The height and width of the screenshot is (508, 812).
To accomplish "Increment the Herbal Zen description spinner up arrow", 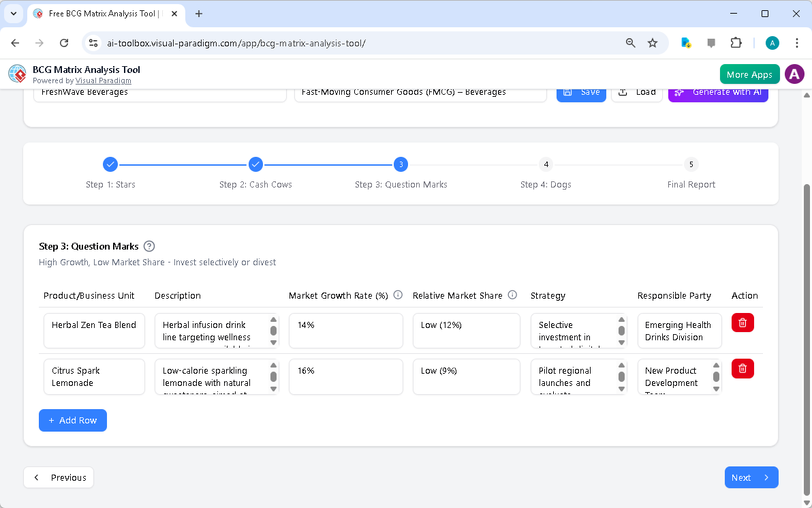I will click(x=274, y=319).
